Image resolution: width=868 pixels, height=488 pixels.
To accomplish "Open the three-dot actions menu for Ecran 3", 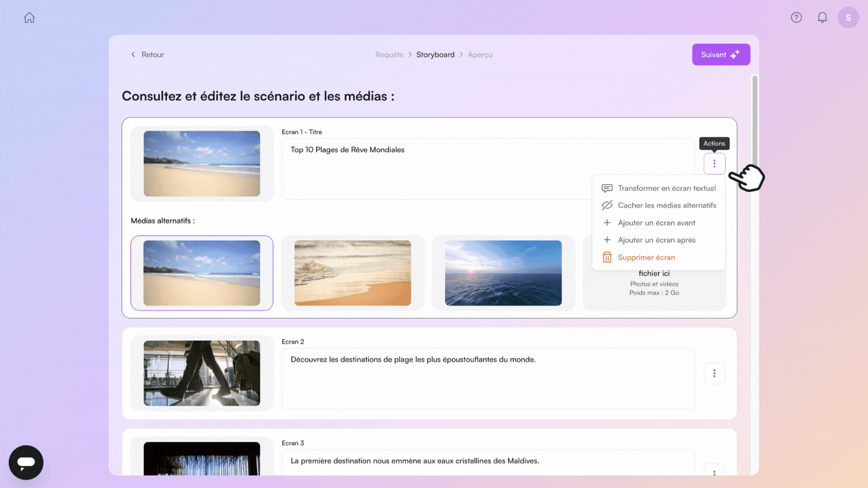I will click(x=714, y=471).
